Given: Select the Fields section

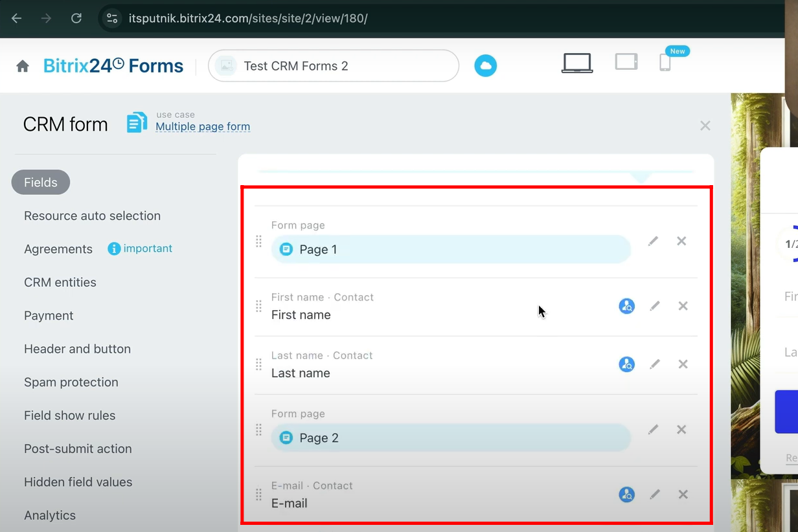Looking at the screenshot, I should click(x=41, y=183).
